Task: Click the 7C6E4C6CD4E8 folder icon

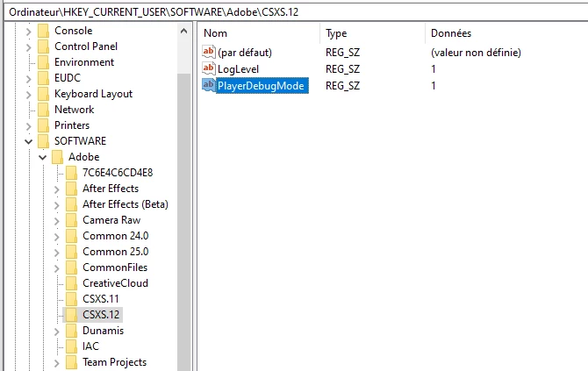Action: tap(71, 173)
